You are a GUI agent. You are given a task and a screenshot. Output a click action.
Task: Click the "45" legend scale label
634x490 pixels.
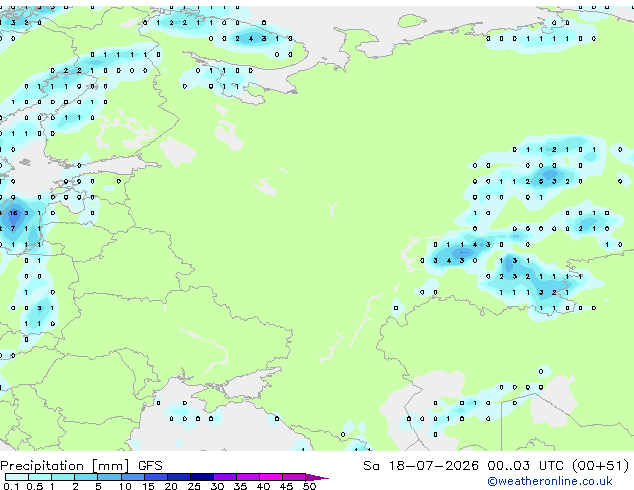point(286,486)
